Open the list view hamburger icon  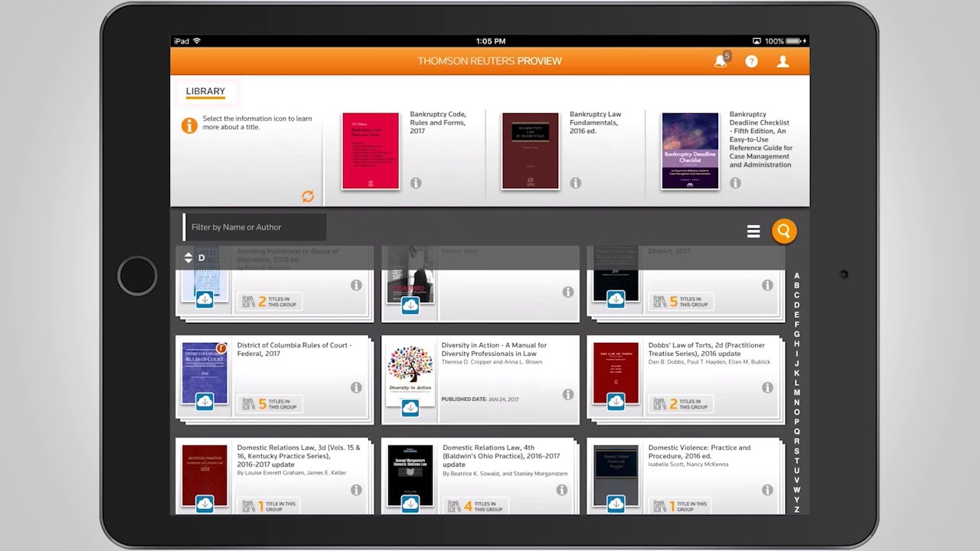coord(753,231)
